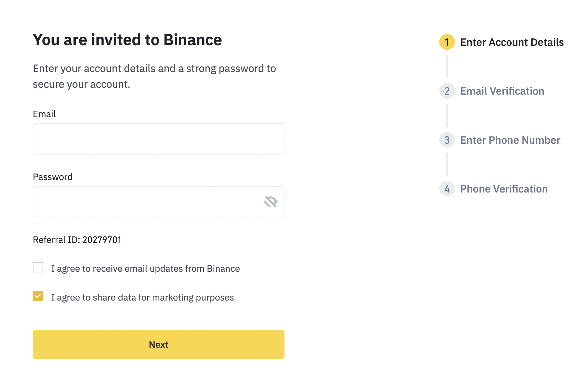Click the Password field label
Screen dimensions: 588x387
coord(52,177)
